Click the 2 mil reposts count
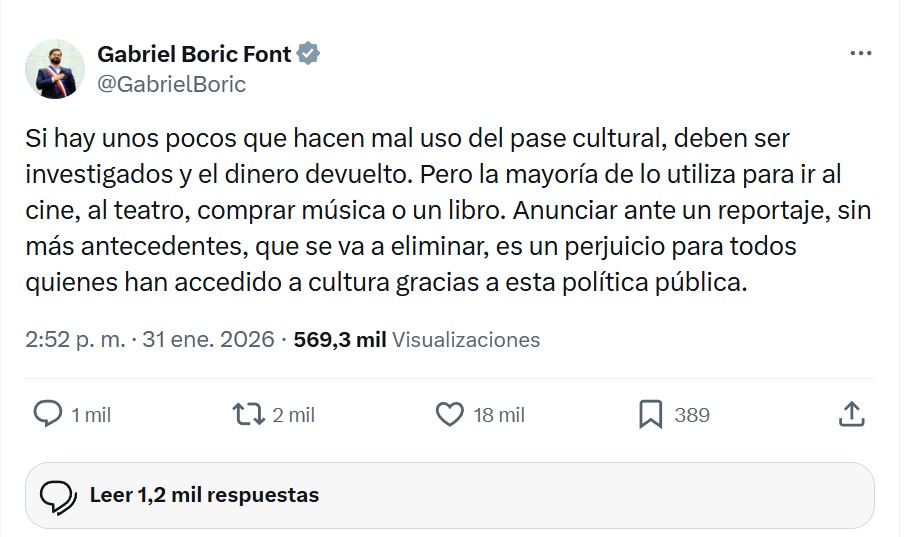Image resolution: width=907 pixels, height=537 pixels. [294, 415]
